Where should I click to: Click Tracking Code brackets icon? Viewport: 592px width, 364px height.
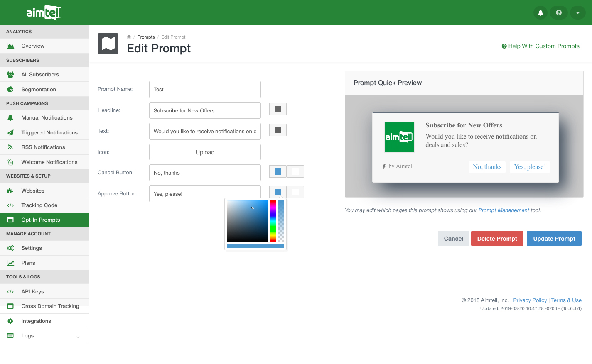[10, 205]
